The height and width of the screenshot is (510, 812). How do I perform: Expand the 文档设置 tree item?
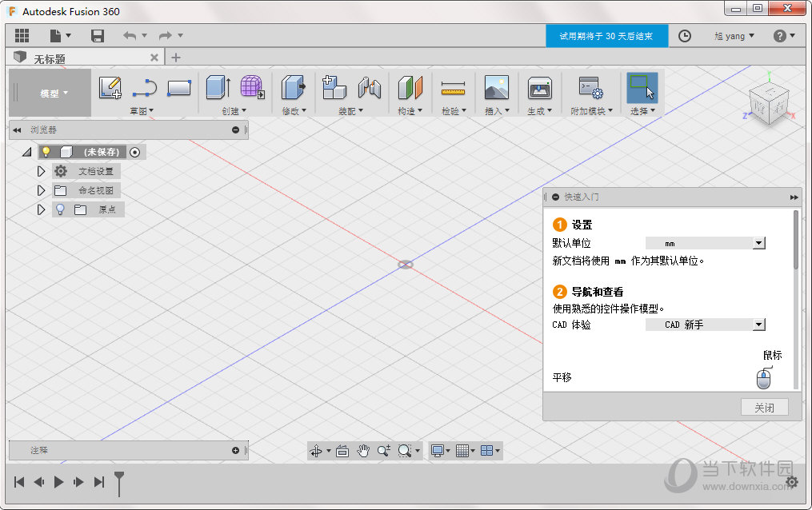point(41,170)
